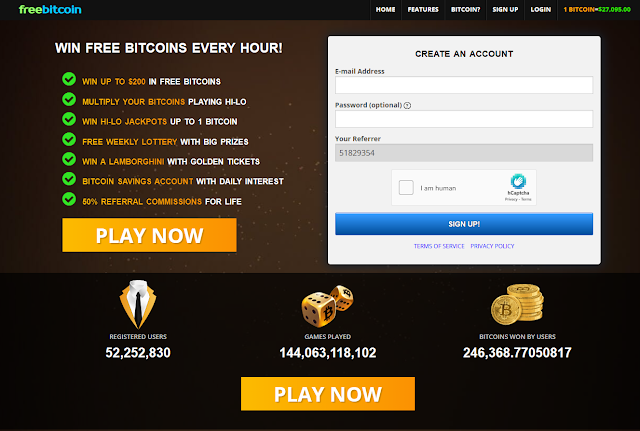Screen dimensions: 640x431
Task: Select Sign Up in the top navigation
Action: pyautogui.click(x=505, y=9)
